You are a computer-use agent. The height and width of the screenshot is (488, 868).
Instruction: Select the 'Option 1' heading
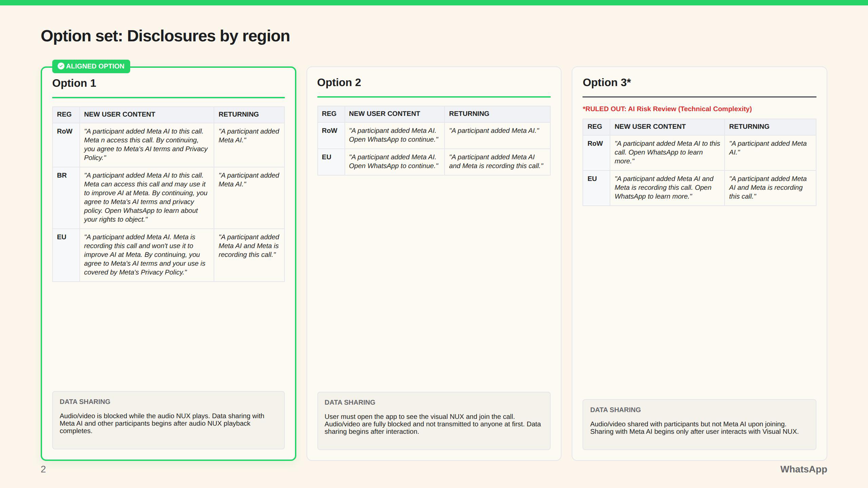tap(74, 83)
